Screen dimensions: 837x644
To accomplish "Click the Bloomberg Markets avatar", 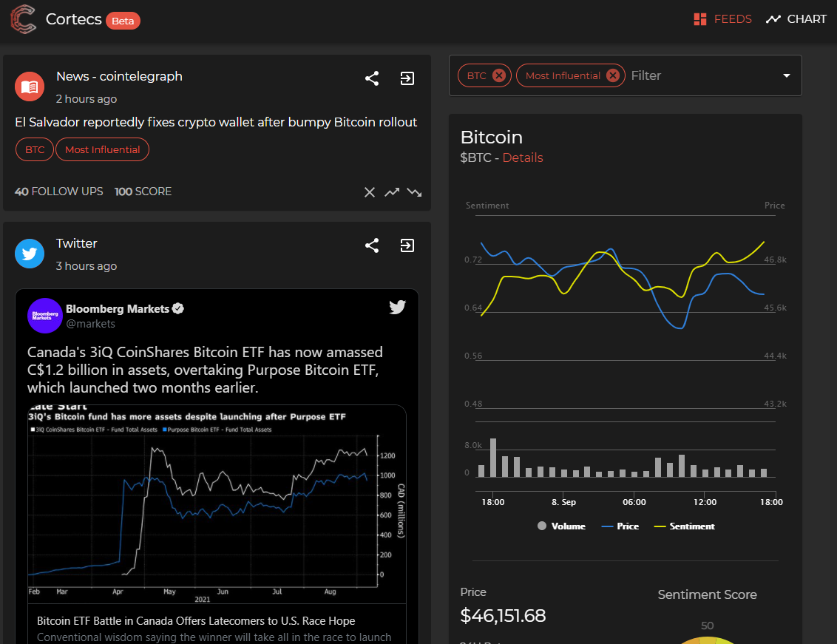I will (x=45, y=316).
